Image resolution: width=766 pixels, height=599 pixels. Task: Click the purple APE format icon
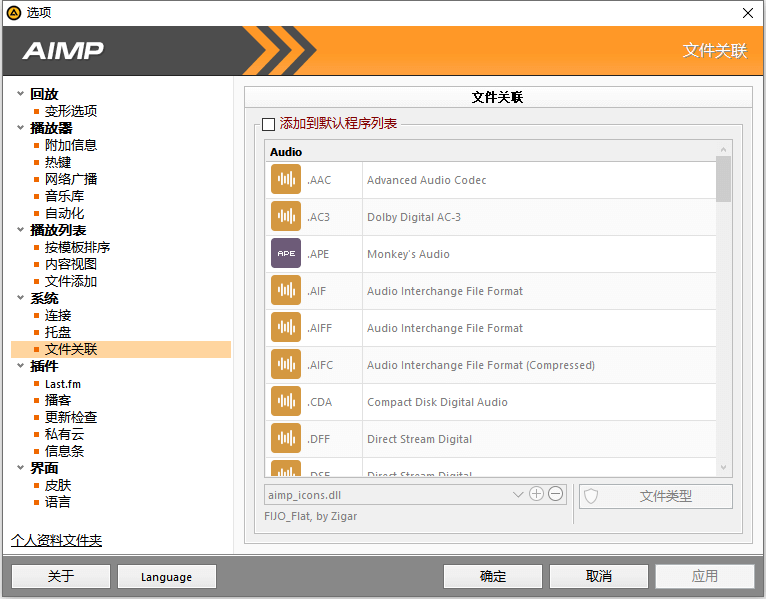(x=286, y=253)
